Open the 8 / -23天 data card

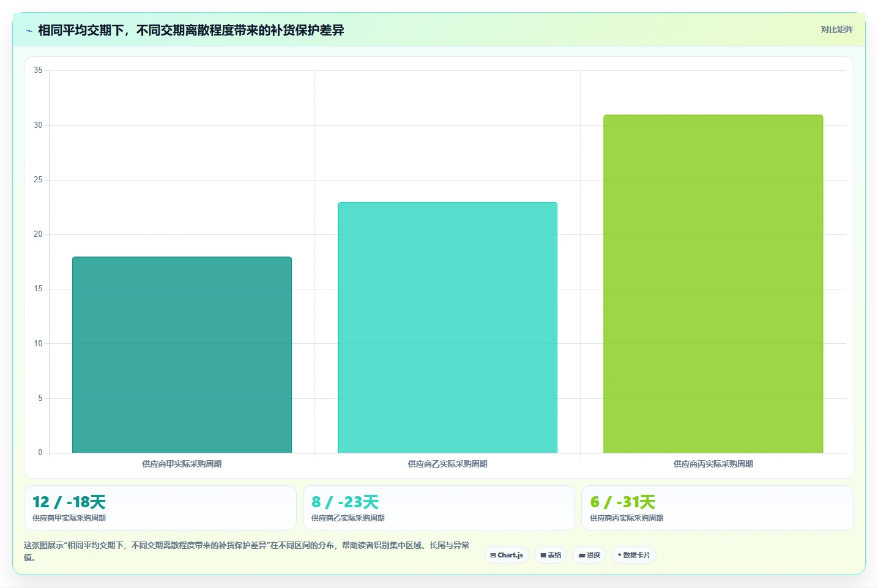point(439,508)
